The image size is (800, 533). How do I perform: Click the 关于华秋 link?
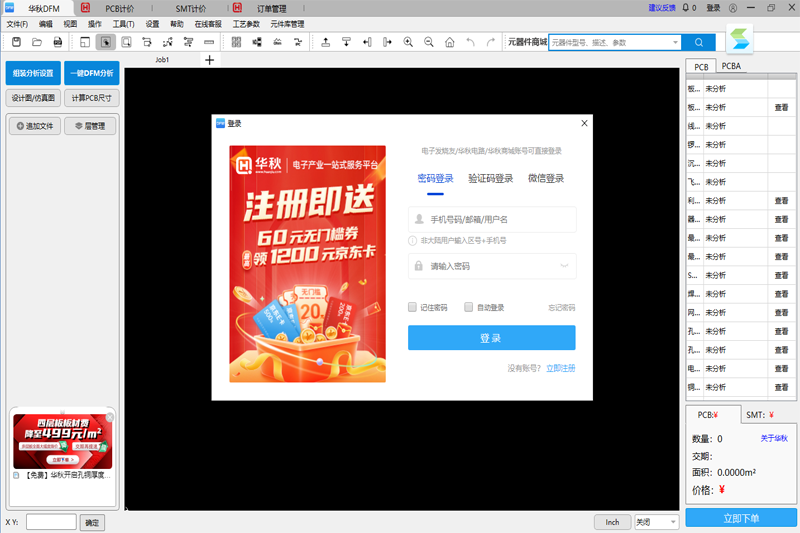[x=774, y=439]
